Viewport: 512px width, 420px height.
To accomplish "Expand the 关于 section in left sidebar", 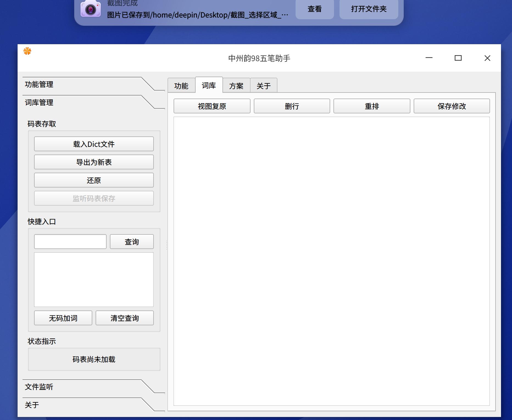I will point(32,405).
